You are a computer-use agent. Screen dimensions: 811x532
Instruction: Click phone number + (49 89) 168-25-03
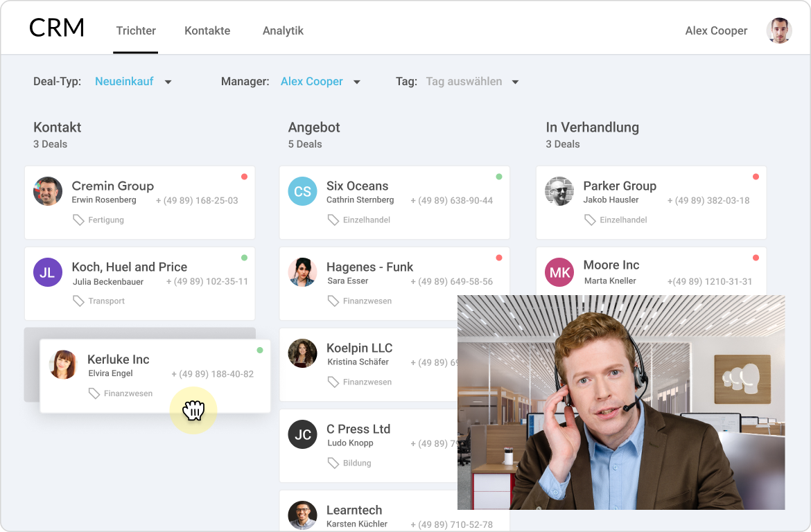click(197, 201)
